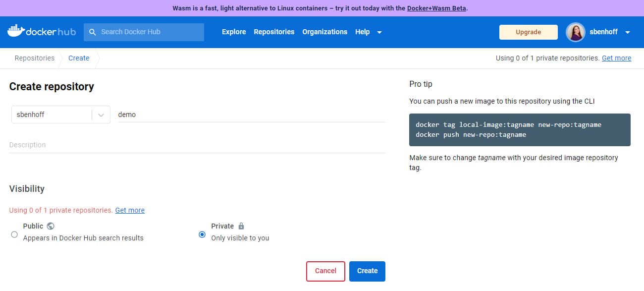
Task: Open the Explore menu item
Action: pos(233,32)
